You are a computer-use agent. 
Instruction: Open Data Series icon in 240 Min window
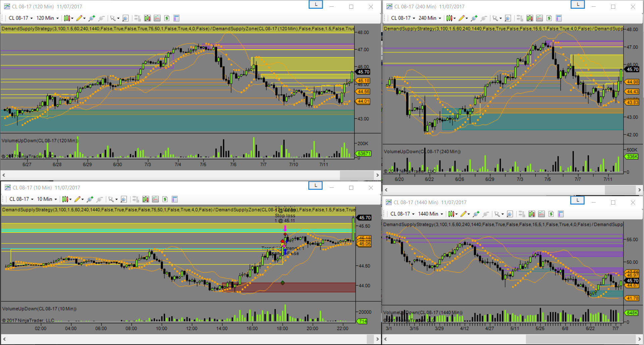(530, 18)
